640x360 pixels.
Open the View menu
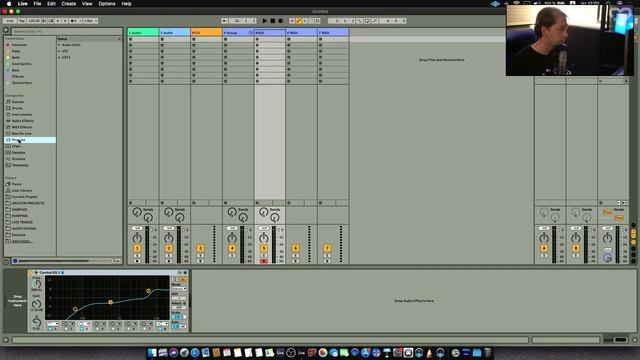[87, 4]
